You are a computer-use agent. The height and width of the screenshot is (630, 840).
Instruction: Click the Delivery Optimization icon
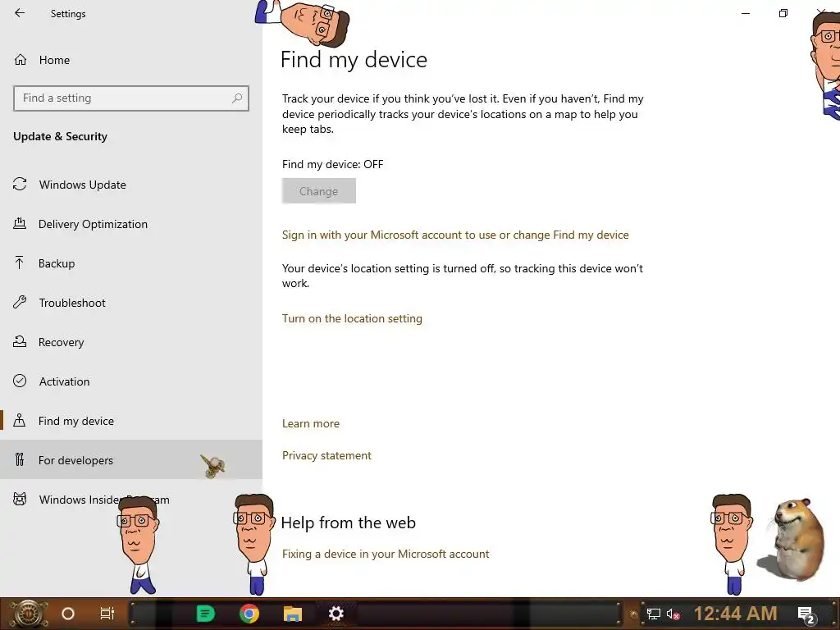[20, 224]
